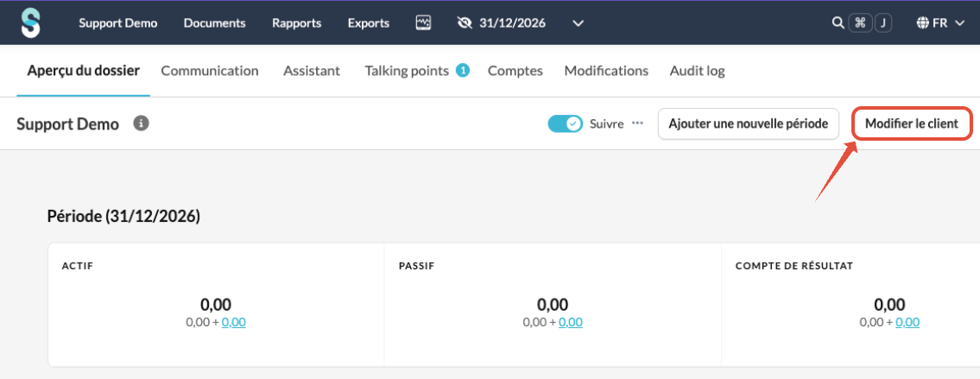The height and width of the screenshot is (379, 980).
Task: Click the Modifier le client button
Action: point(912,123)
